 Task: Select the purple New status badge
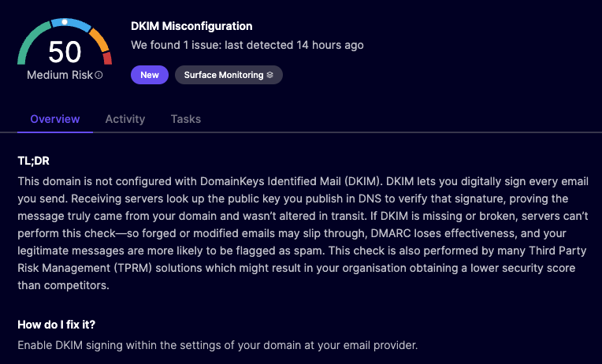point(149,76)
